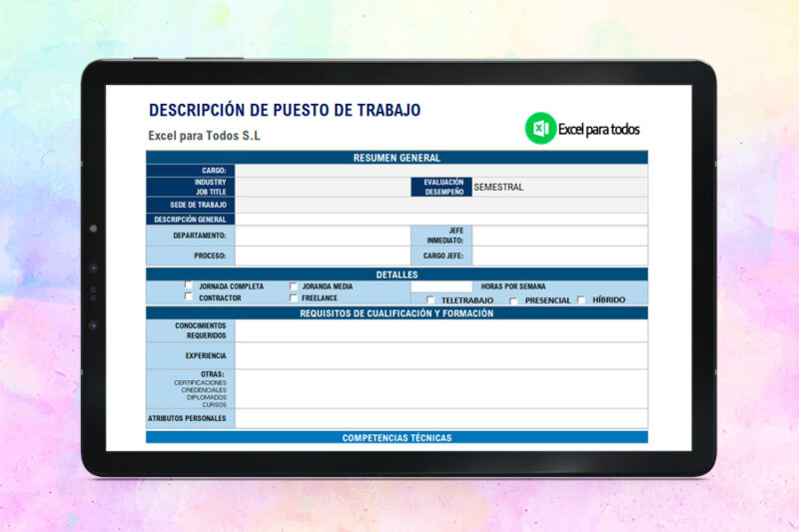
Task: Check the JORNADA COMPLETA checkbox
Action: click(x=189, y=285)
